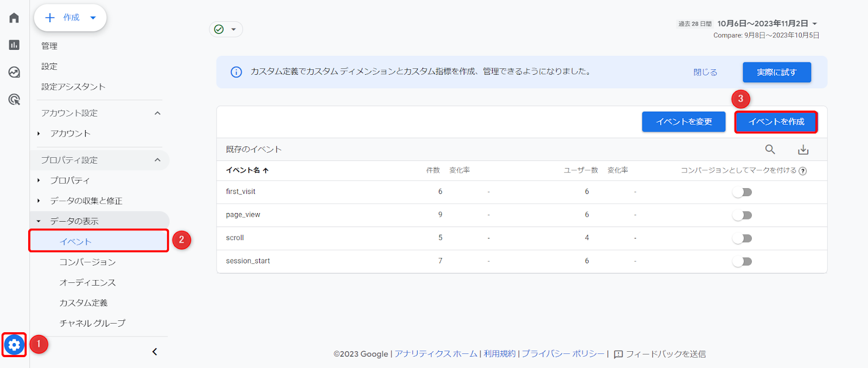This screenshot has height=368, width=868.
Task: Collapse the アカウント設定 section
Action: (x=157, y=113)
